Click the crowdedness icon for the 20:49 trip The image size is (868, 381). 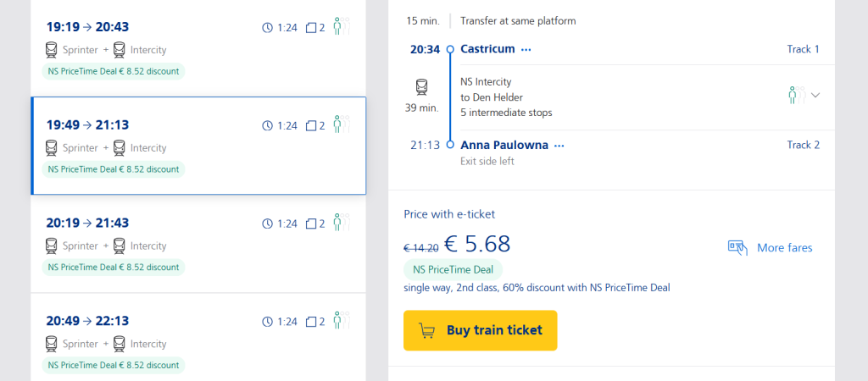coord(340,320)
